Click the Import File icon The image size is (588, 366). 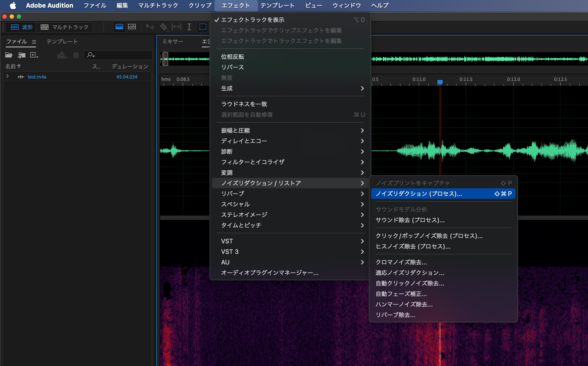click(x=22, y=55)
